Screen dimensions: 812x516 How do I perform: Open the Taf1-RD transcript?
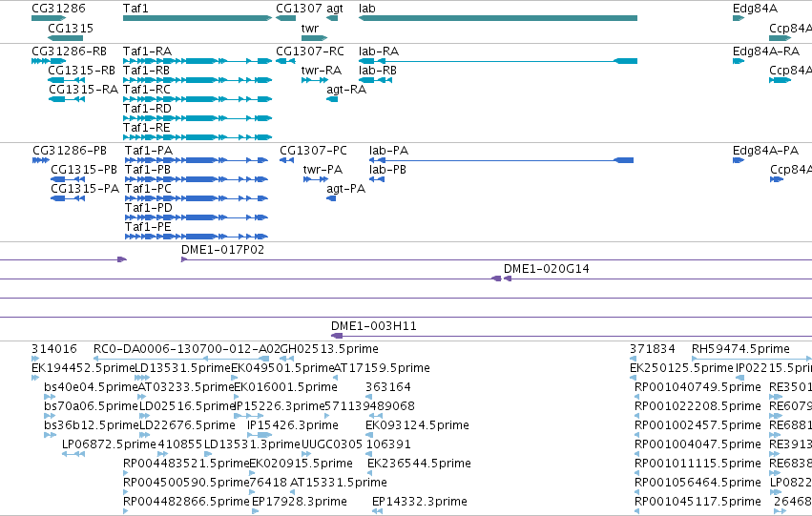tap(198, 118)
